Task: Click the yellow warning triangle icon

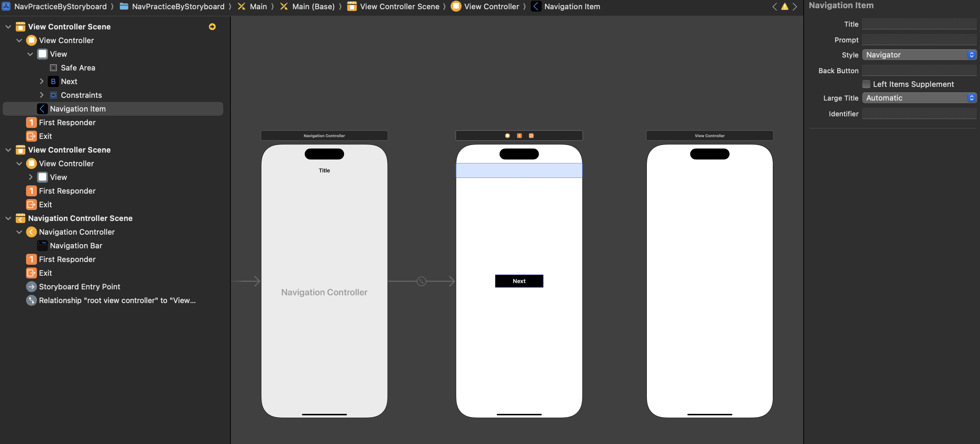Action: pos(784,6)
